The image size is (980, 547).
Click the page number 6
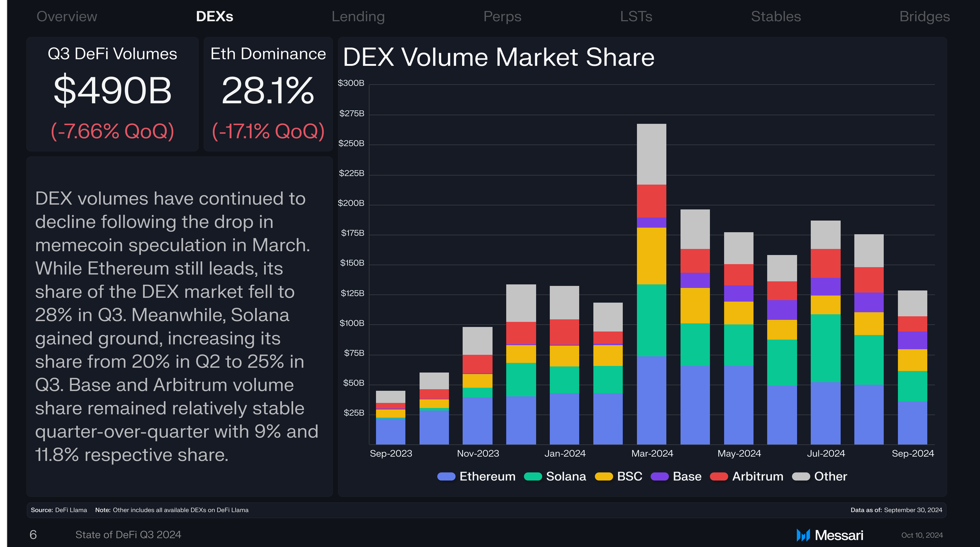coord(33,535)
